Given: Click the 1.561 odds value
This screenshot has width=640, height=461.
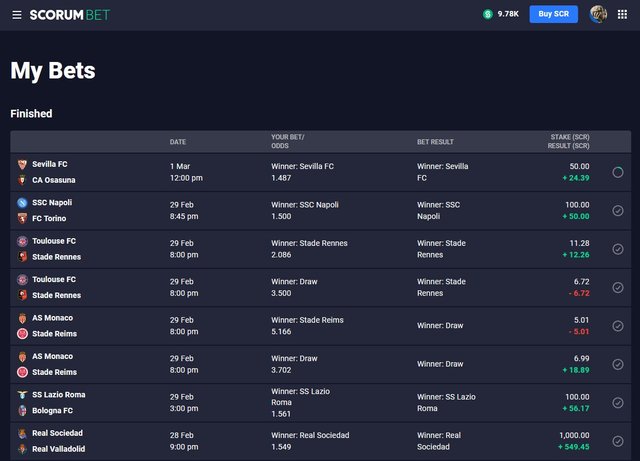Looking at the screenshot, I should (281, 414).
